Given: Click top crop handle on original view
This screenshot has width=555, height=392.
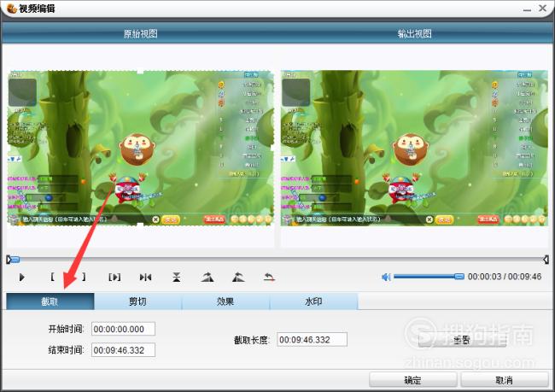Looking at the screenshot, I should 141,71.
